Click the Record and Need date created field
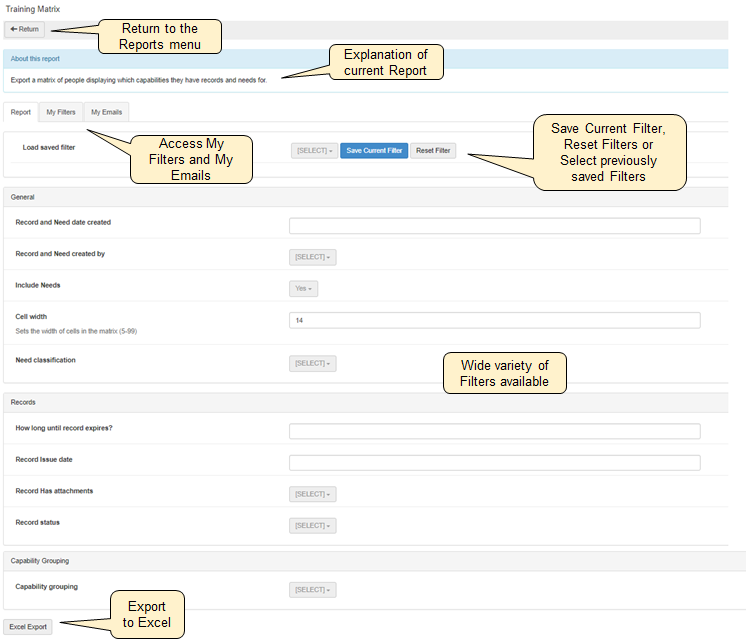Viewport: 746px width, 639px height. point(494,226)
